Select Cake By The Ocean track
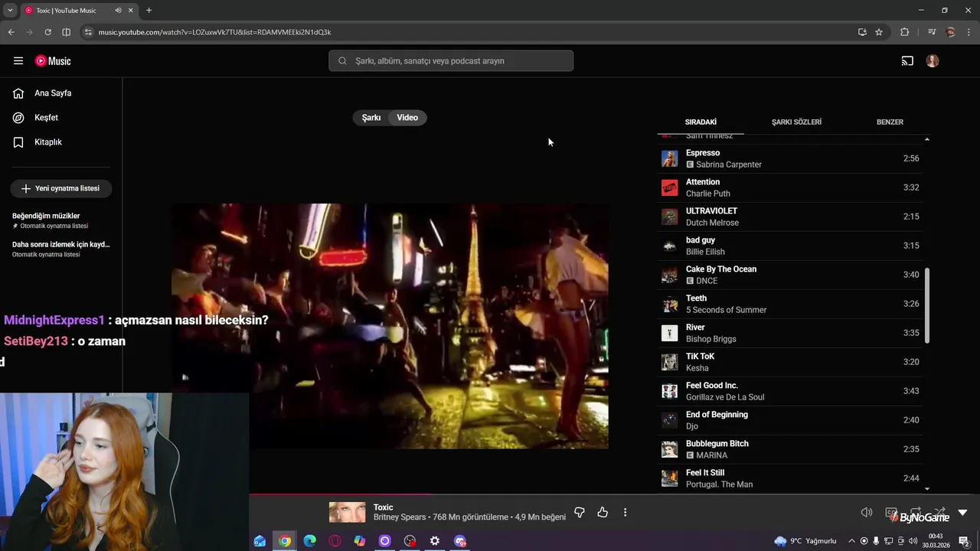Screen dimensions: 980x551 [792, 275]
